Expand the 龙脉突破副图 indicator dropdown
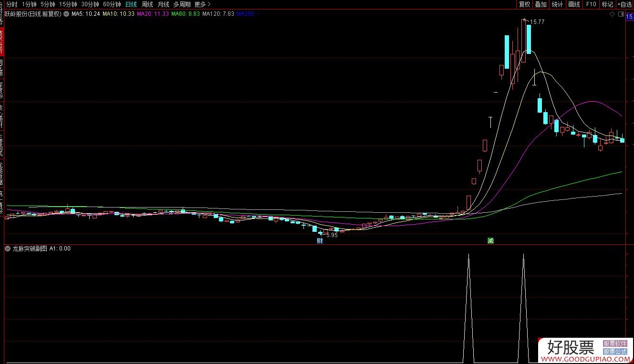 point(8,249)
